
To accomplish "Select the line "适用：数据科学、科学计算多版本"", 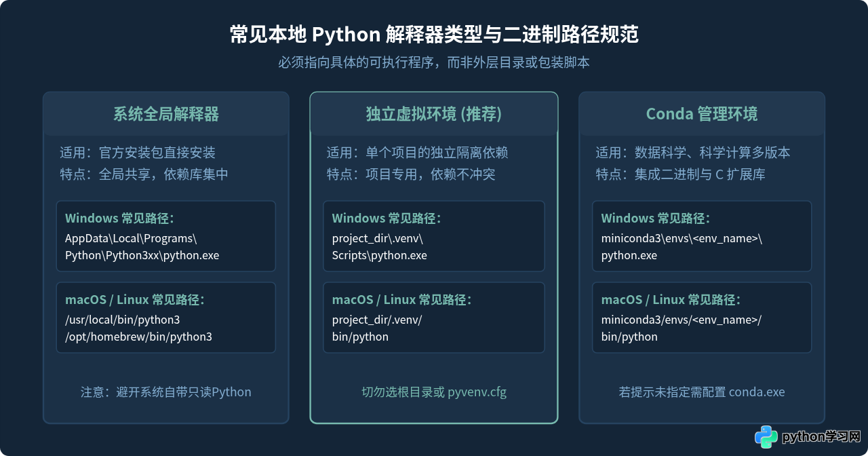I will click(693, 153).
